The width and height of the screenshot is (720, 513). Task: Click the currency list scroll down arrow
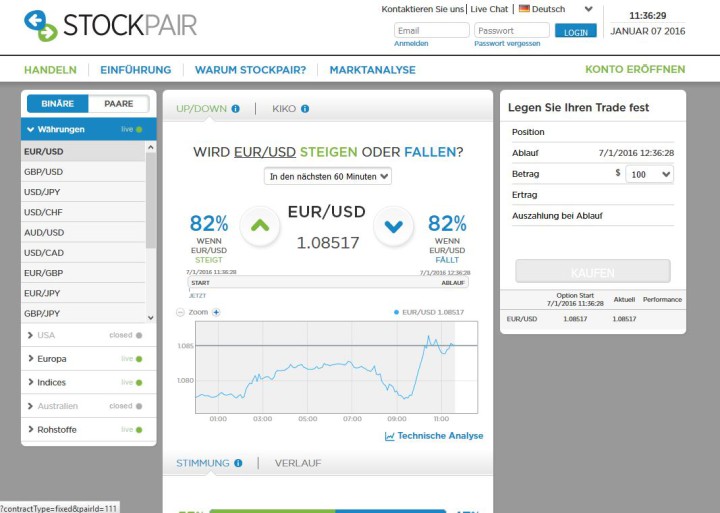[x=151, y=318]
